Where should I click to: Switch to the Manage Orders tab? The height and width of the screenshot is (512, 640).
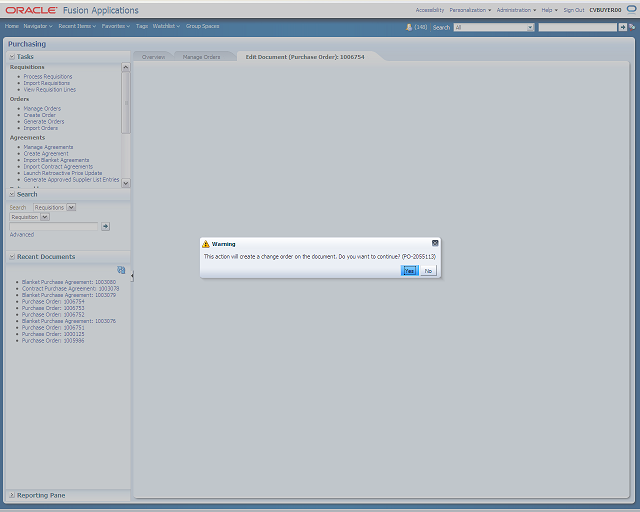pyautogui.click(x=201, y=57)
